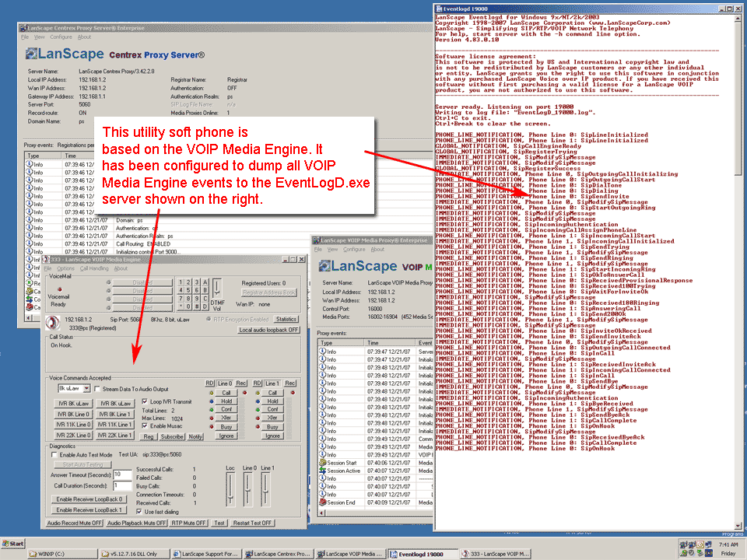The height and width of the screenshot is (560, 747).
Task: Click the RTP Encryption Enabled indicator light
Action: pyautogui.click(x=209, y=319)
